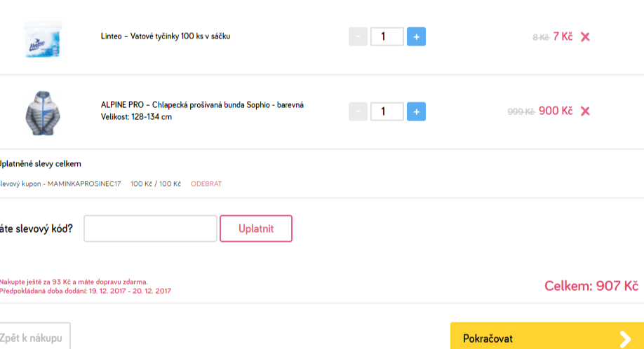
Task: Click the Linteo quantity input field
Action: [387, 36]
